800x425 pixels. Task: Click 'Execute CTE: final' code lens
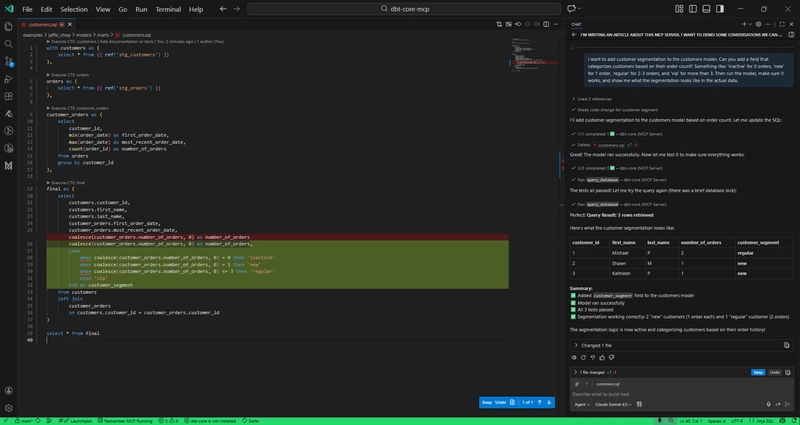point(66,182)
